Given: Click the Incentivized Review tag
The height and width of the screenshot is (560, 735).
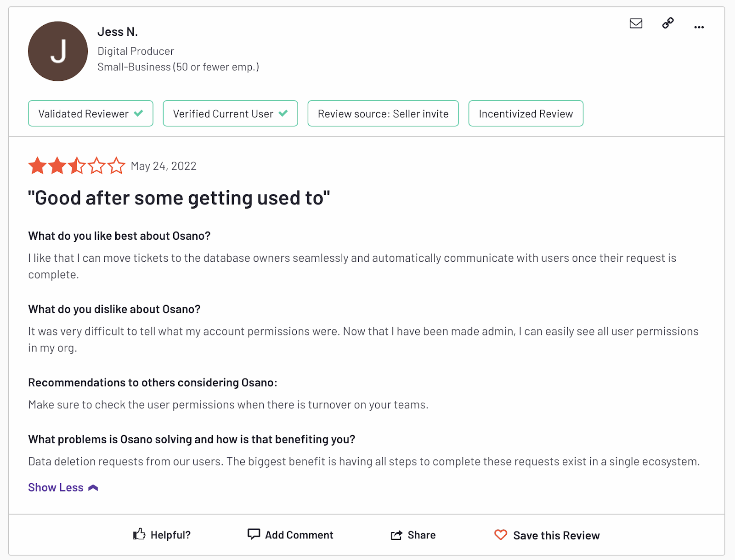Looking at the screenshot, I should click(526, 113).
